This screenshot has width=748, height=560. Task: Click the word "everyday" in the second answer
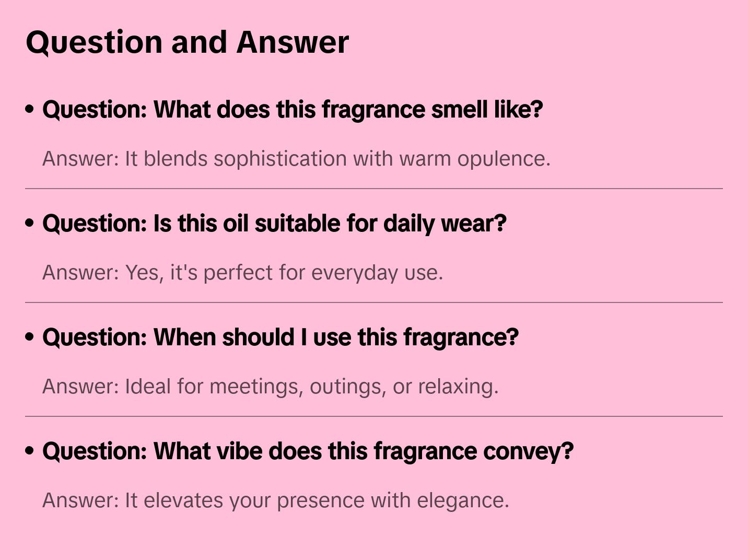coord(354,273)
